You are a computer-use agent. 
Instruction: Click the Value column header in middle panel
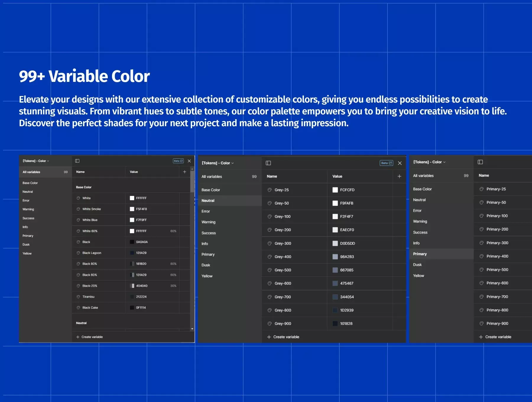pyautogui.click(x=337, y=176)
